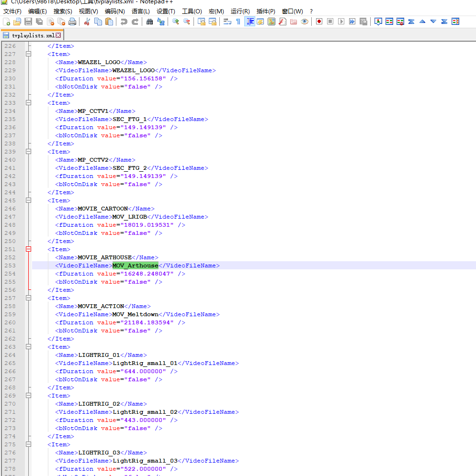This screenshot has width=476, height=476.
Task: Open the Function List panel
Action: click(283, 22)
